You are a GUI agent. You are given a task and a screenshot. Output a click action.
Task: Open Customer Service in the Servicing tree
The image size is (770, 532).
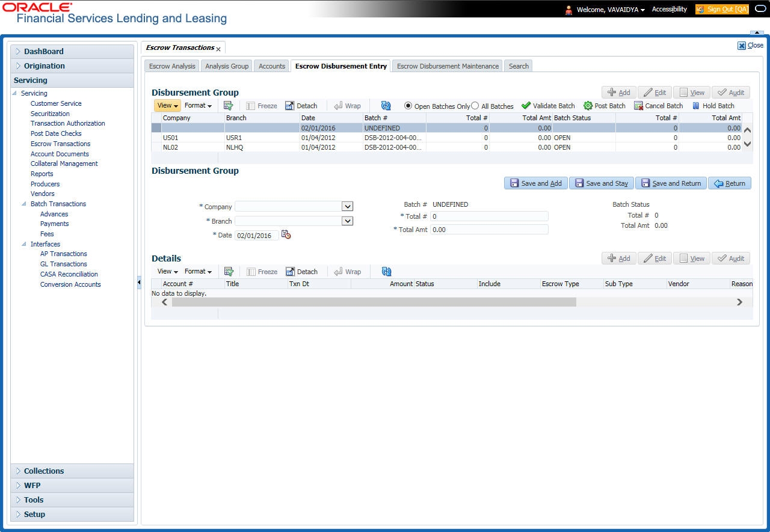[x=56, y=103]
